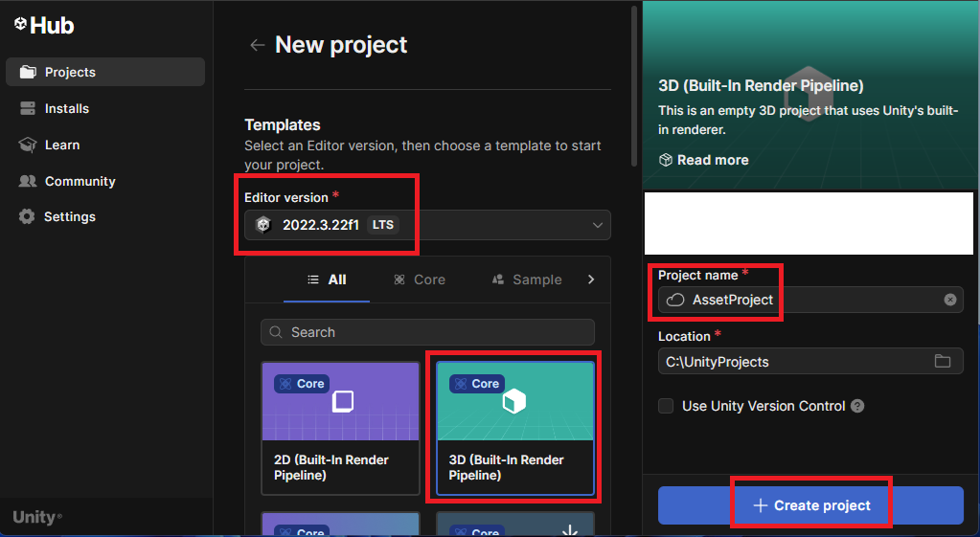Screen dimensions: 980x537
Task: Click the Create project button
Action: point(810,505)
